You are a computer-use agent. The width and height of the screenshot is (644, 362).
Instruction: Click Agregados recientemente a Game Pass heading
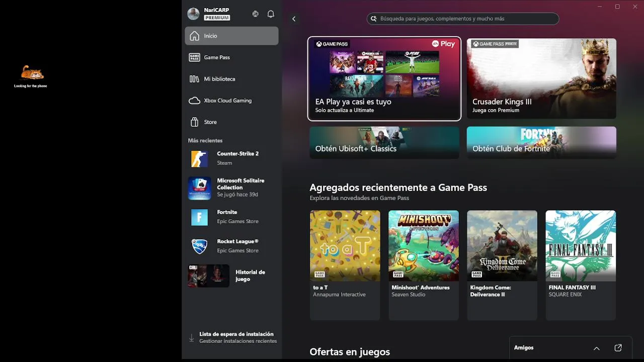[398, 188]
